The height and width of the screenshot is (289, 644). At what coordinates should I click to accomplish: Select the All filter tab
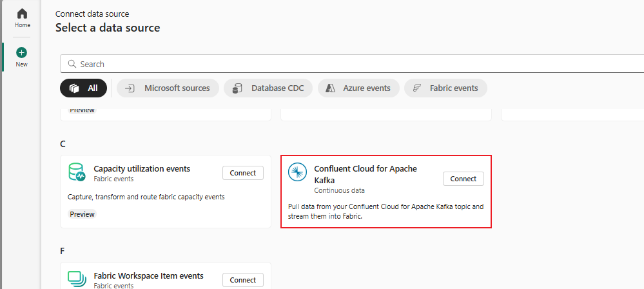(83, 88)
